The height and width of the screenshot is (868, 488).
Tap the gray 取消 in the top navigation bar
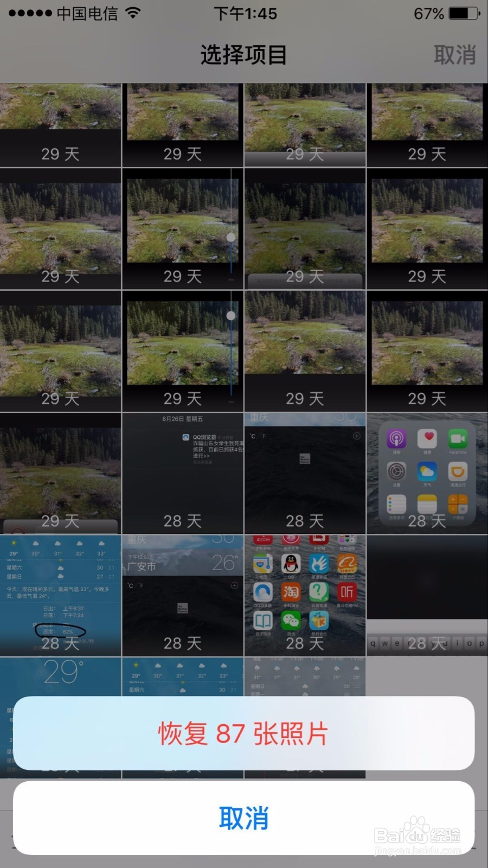[x=454, y=55]
